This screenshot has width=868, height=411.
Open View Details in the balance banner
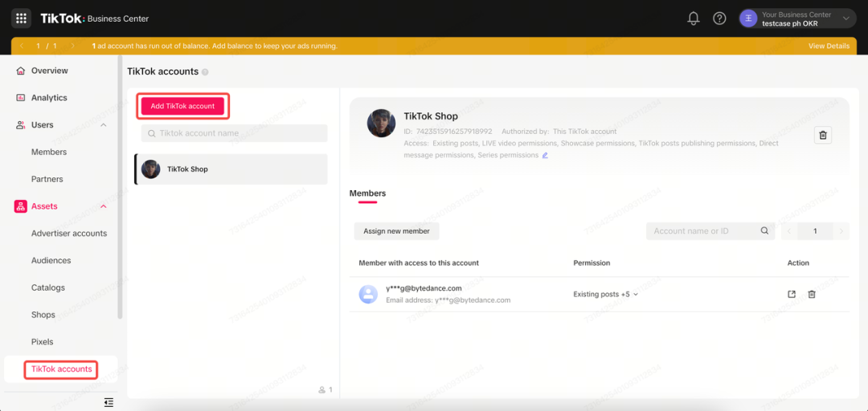[829, 46]
